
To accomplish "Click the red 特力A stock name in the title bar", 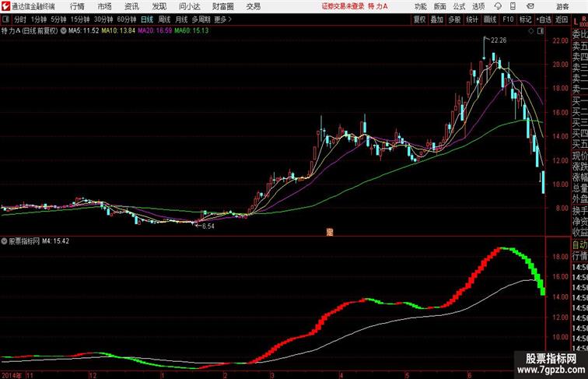I will pos(378,6).
